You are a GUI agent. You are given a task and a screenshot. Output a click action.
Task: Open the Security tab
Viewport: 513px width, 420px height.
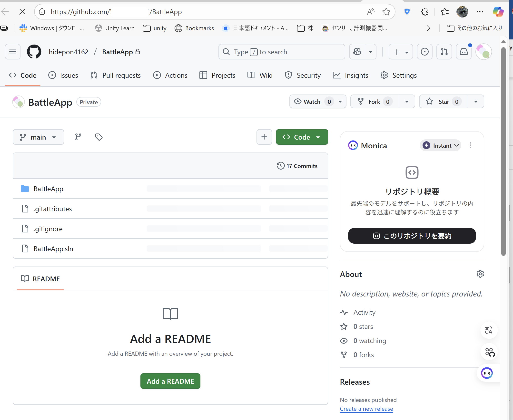303,75
